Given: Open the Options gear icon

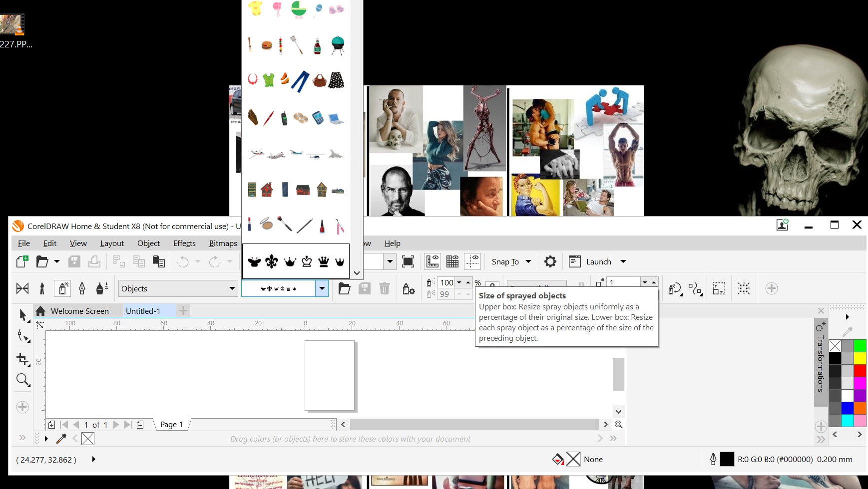Looking at the screenshot, I should [550, 261].
